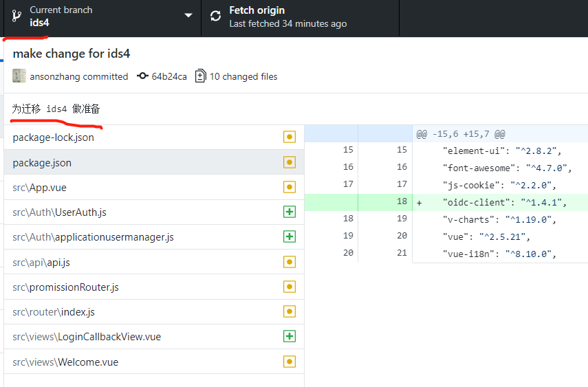588x387 pixels.
Task: Click ansonzhang's avatar thumbnail
Action: (x=19, y=76)
